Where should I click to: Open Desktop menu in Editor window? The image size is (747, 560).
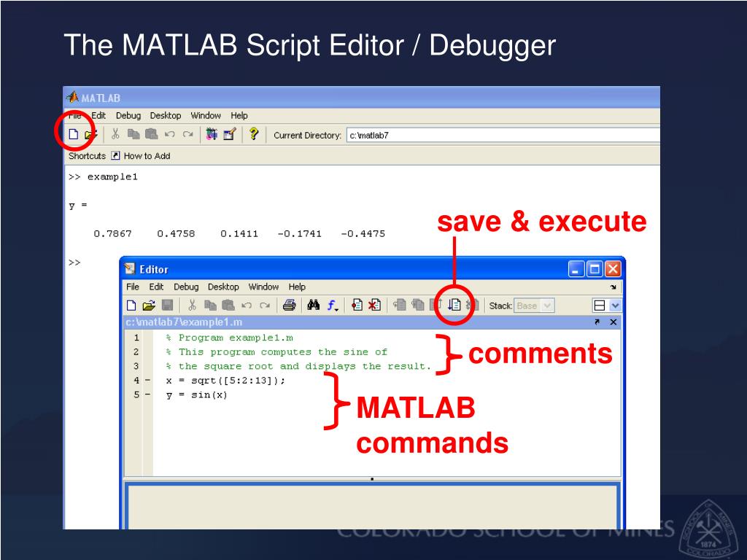pyautogui.click(x=223, y=287)
